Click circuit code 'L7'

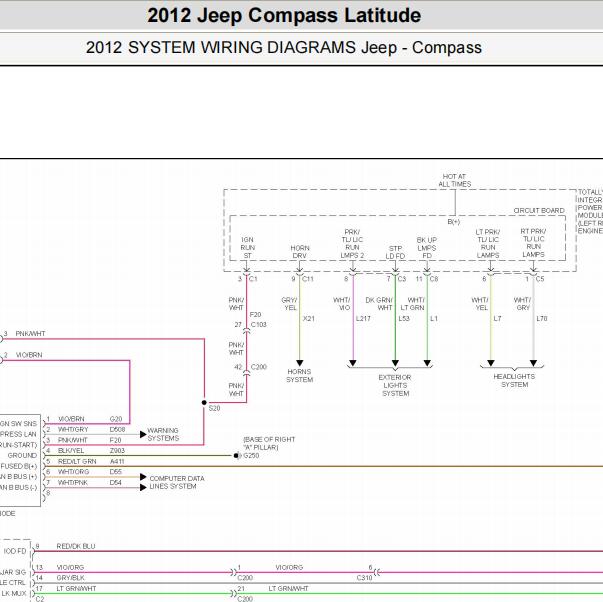pyautogui.click(x=497, y=319)
